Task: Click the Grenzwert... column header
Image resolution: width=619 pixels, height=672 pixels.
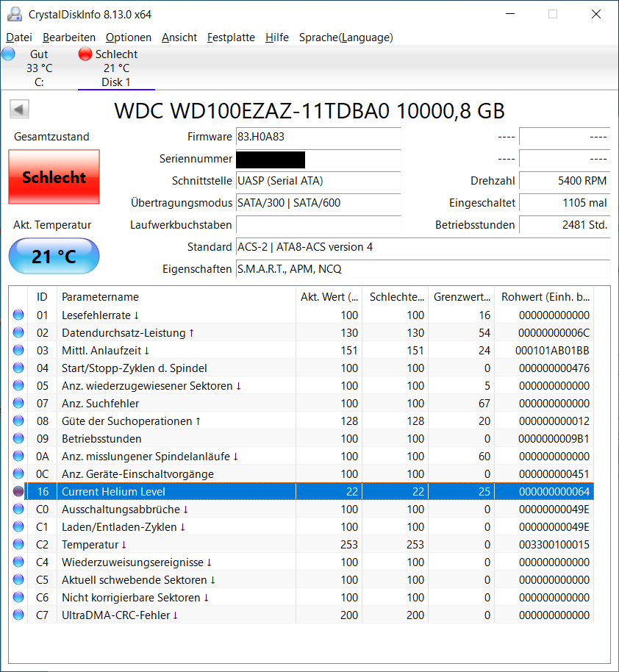Action: click(461, 297)
